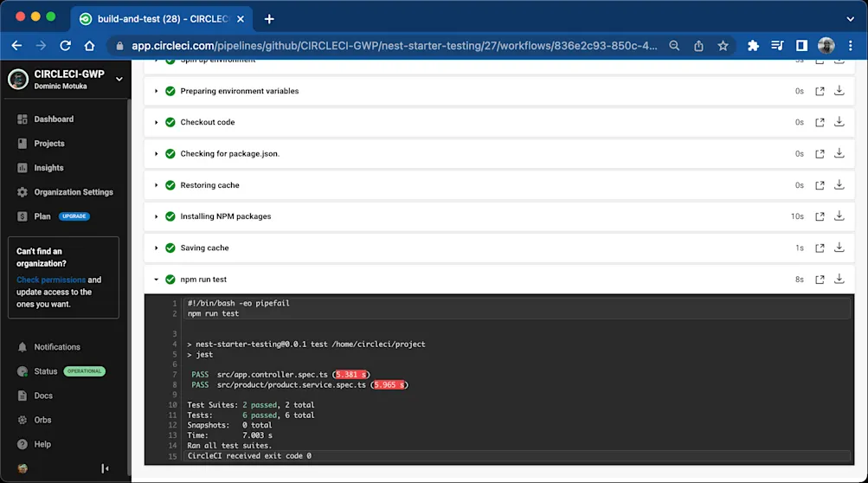This screenshot has width=868, height=483.
Task: Collapse the npm run test step
Action: 156,280
